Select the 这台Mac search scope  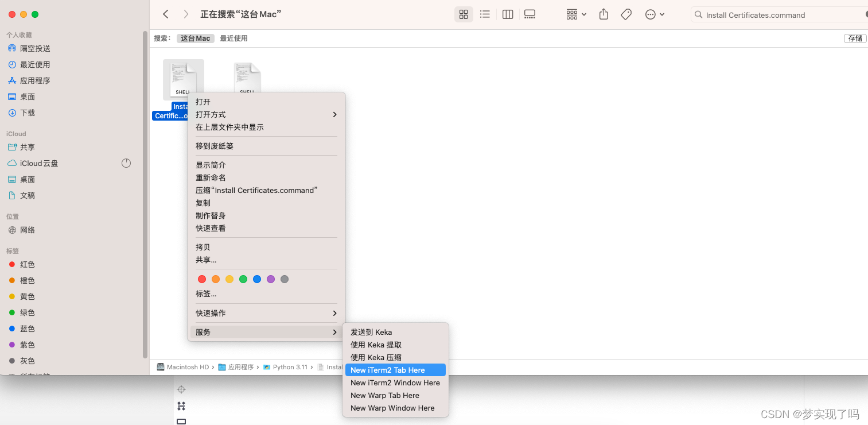click(x=196, y=38)
